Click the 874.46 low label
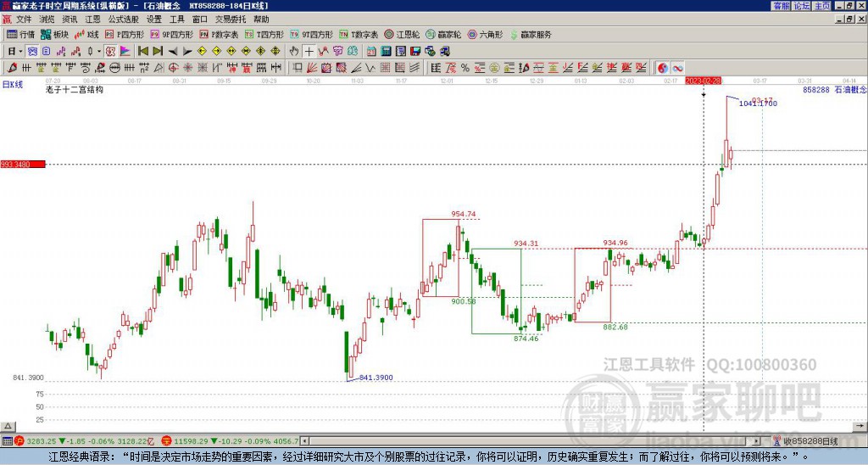868x465 pixels. tap(526, 339)
